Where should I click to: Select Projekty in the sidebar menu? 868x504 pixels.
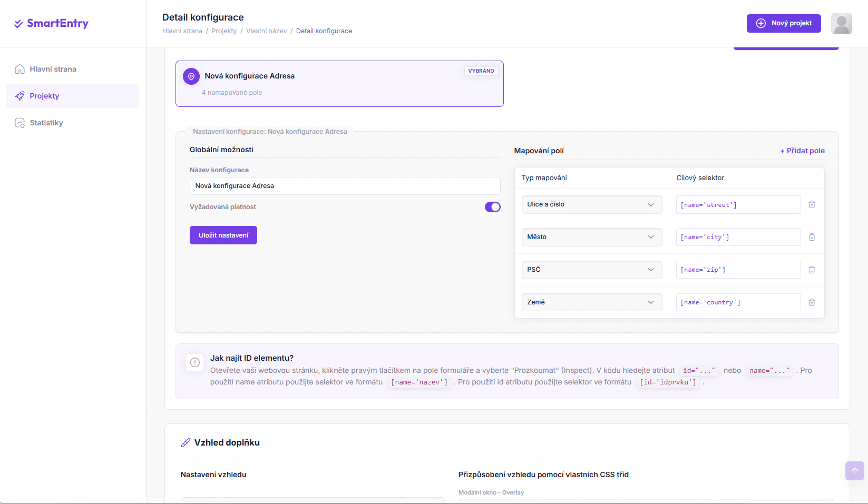pos(44,96)
